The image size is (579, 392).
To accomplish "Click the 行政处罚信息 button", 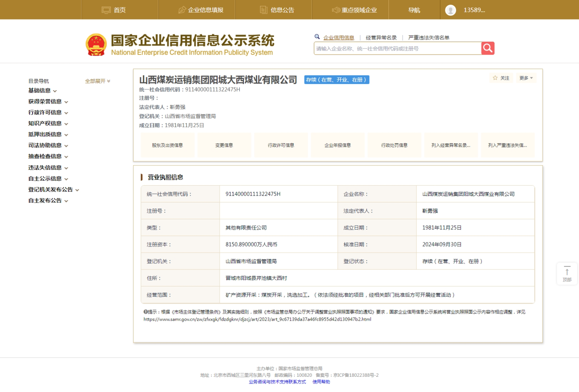I will (x=394, y=145).
